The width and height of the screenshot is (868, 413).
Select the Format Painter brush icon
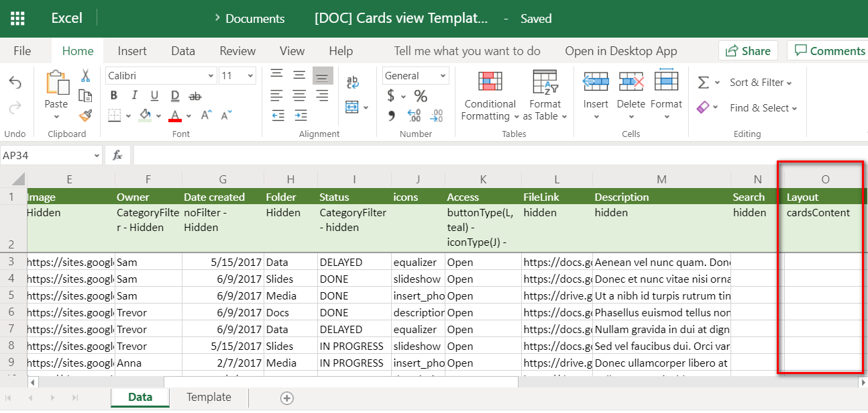[85, 115]
